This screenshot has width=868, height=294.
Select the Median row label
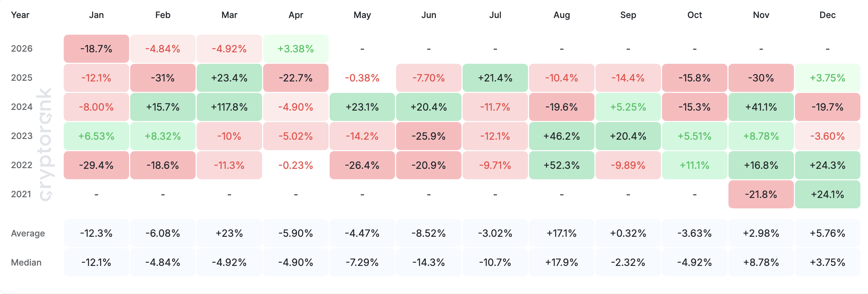(x=26, y=262)
